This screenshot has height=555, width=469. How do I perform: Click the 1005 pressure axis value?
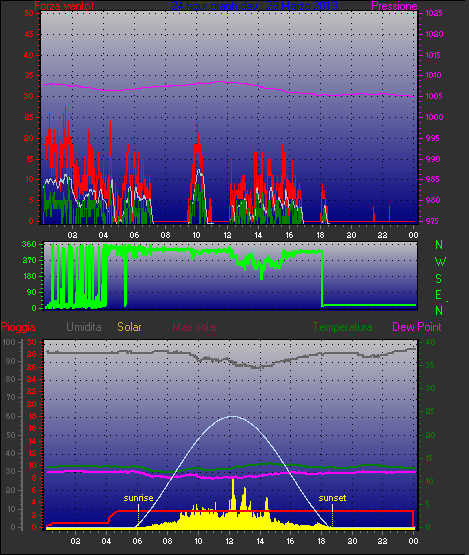coord(434,96)
